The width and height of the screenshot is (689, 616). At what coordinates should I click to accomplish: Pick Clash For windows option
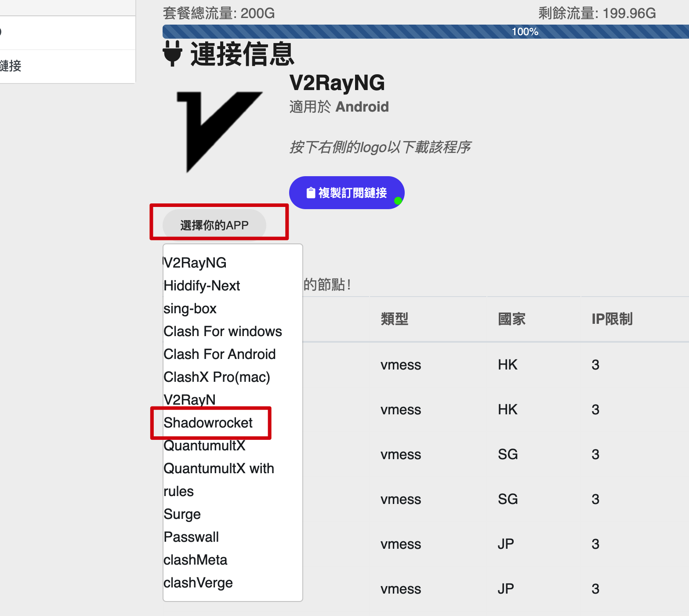coord(223,331)
